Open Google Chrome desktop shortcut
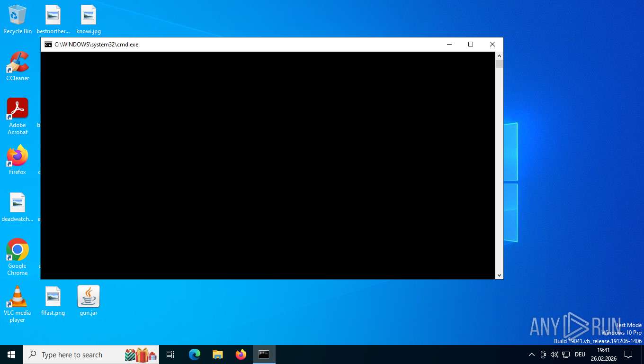 coord(18,257)
